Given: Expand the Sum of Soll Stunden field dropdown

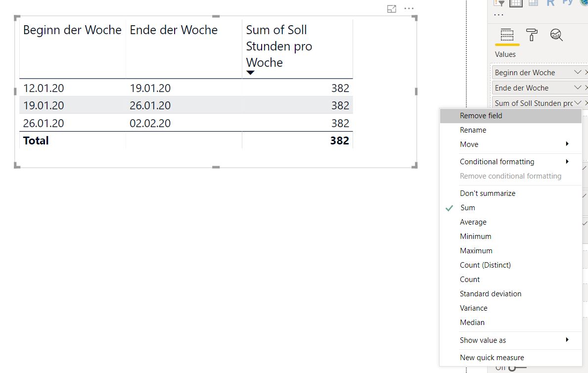Looking at the screenshot, I should point(578,103).
